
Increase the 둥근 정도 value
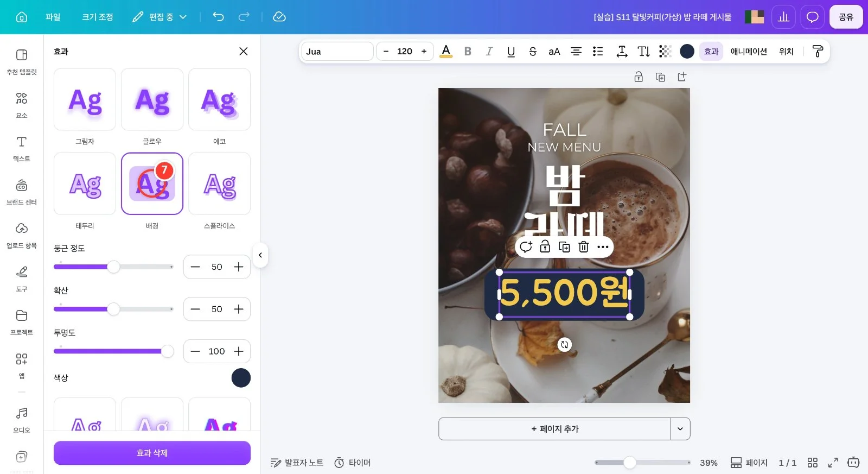(239, 267)
